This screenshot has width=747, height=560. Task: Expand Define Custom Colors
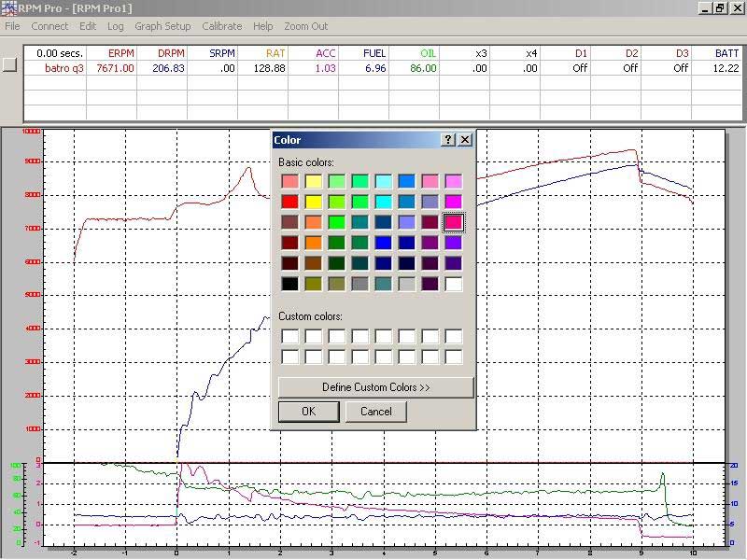(376, 387)
